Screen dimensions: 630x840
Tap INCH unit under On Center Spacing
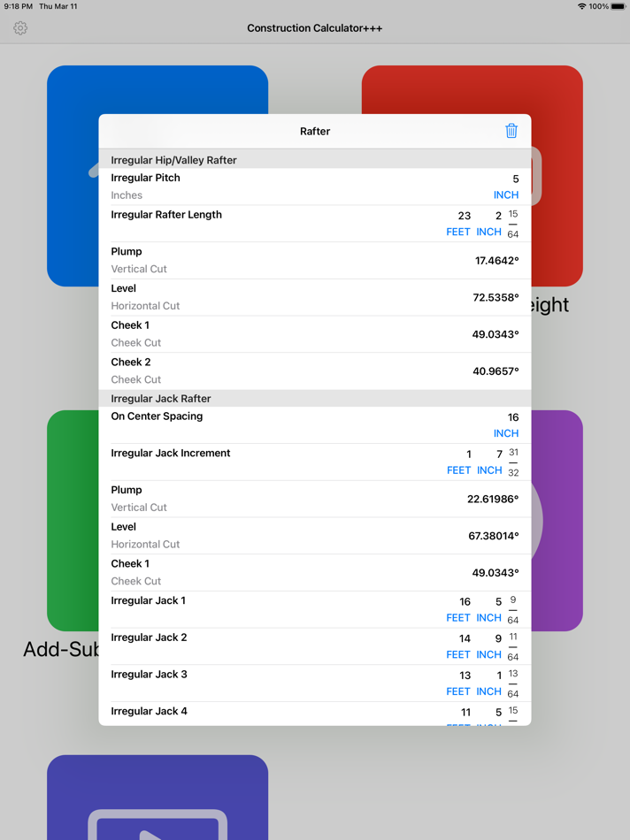tap(505, 433)
